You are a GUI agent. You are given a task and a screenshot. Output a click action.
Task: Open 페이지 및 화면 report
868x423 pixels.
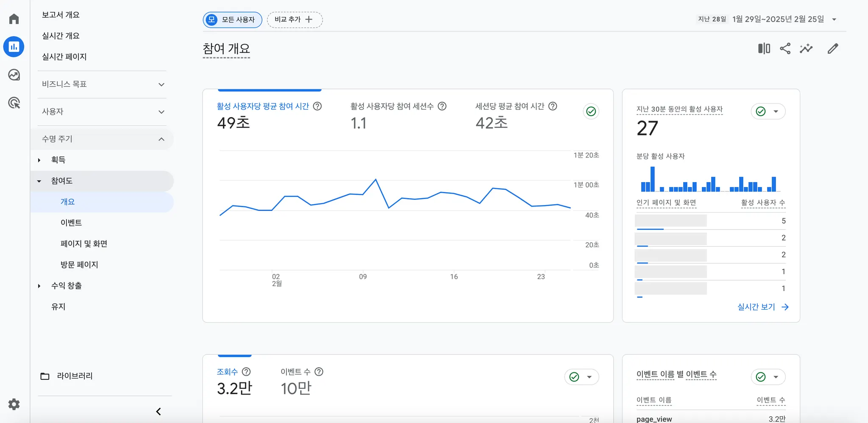coord(84,244)
